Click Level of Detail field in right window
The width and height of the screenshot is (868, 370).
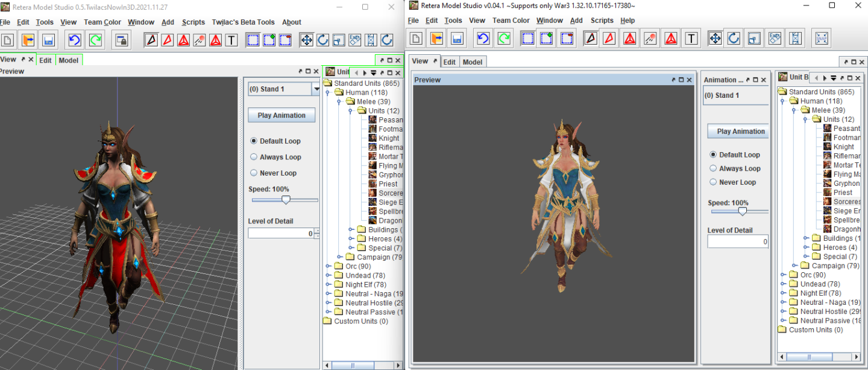click(x=738, y=241)
